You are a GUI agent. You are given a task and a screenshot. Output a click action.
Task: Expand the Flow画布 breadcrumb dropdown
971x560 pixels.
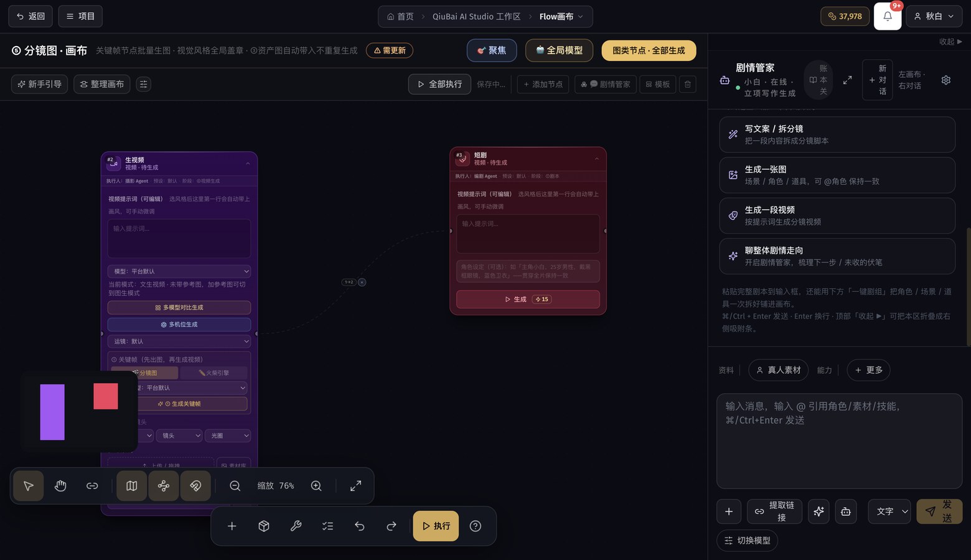click(561, 17)
